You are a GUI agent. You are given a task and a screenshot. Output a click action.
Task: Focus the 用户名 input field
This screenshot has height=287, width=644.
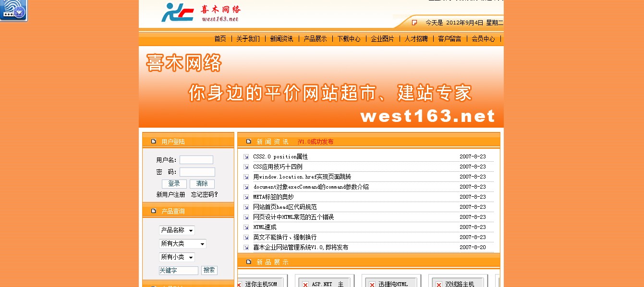(196, 160)
